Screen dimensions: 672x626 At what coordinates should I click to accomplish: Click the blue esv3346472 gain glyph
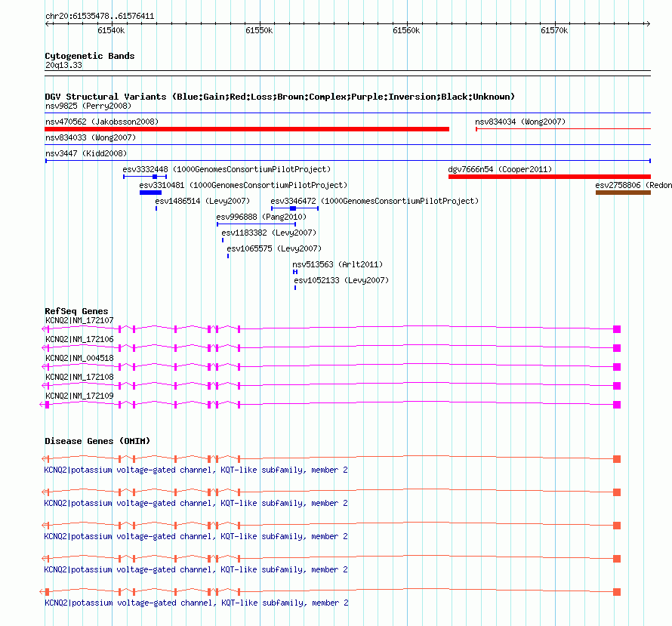coord(295,208)
